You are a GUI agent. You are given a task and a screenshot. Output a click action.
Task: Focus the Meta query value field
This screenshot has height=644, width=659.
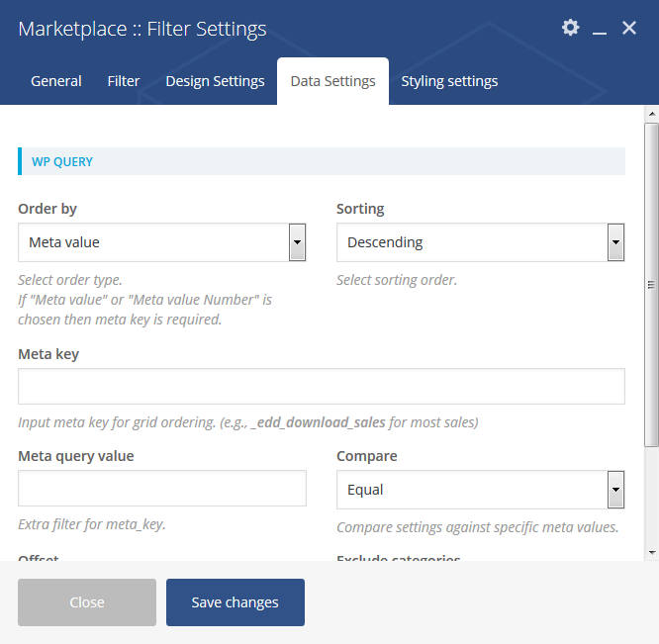point(162,489)
